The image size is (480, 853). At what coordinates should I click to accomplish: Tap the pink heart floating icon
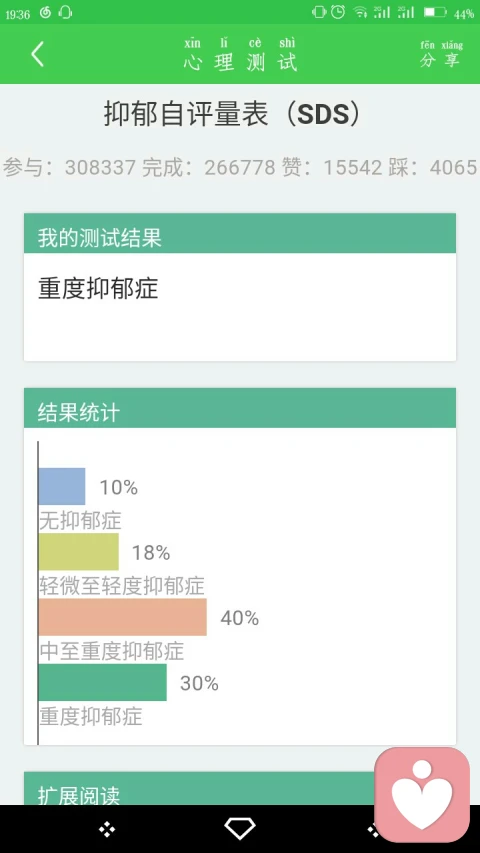[422, 795]
